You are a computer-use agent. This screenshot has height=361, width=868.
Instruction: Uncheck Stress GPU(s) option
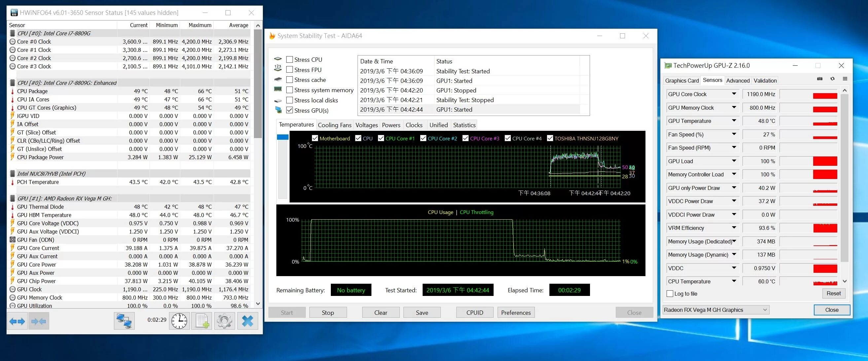tap(290, 110)
